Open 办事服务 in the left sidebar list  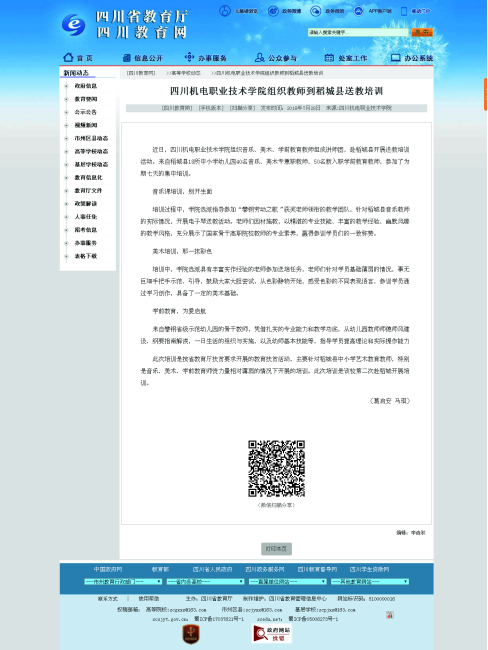86,243
